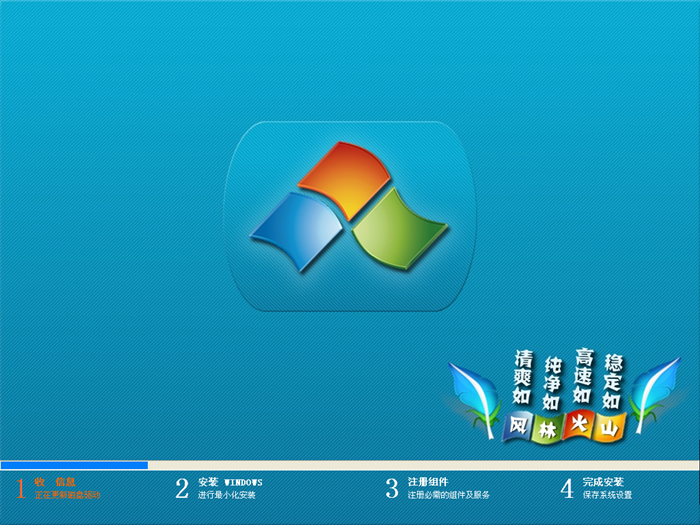Click the text 保存系统设置
Viewport: 700px width, 525px height.
(x=607, y=495)
